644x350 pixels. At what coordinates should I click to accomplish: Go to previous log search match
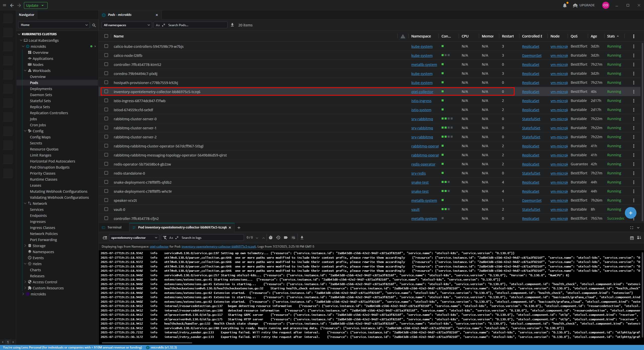pyautogui.click(x=263, y=238)
